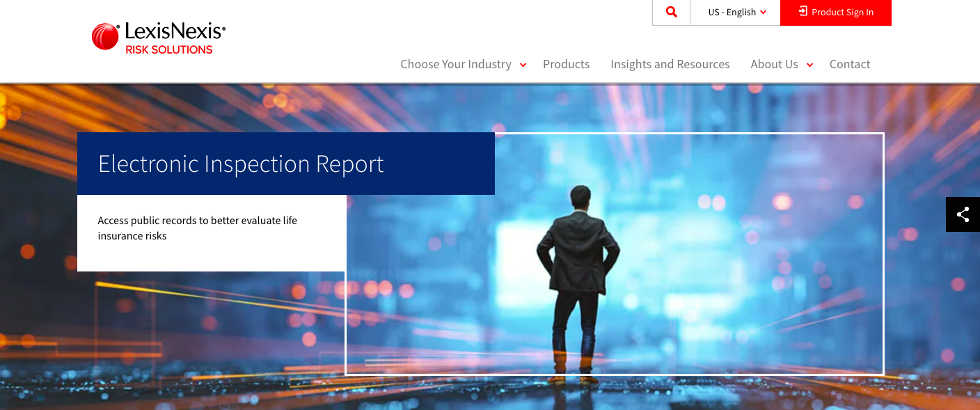This screenshot has width=980, height=410.
Task: Expand the chevron next to Choose Your Industry
Action: [x=523, y=65]
